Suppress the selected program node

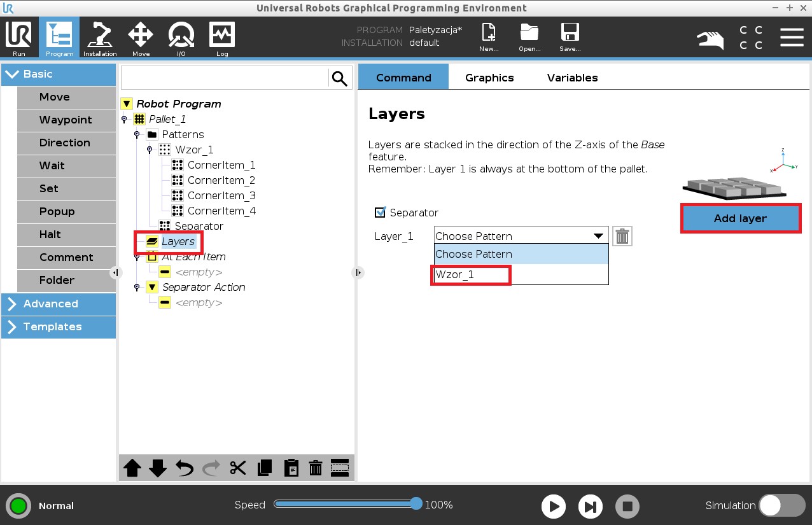pos(340,468)
